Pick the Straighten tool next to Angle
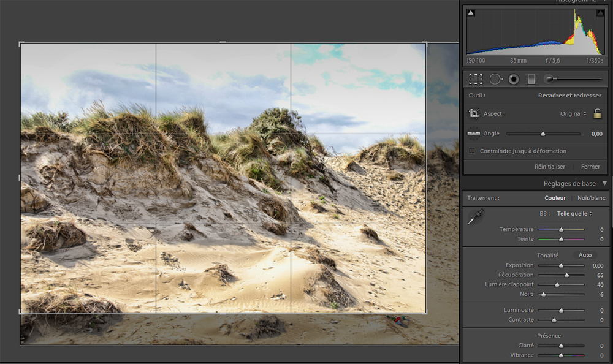Image resolution: width=613 pixels, height=364 pixels. (x=474, y=134)
